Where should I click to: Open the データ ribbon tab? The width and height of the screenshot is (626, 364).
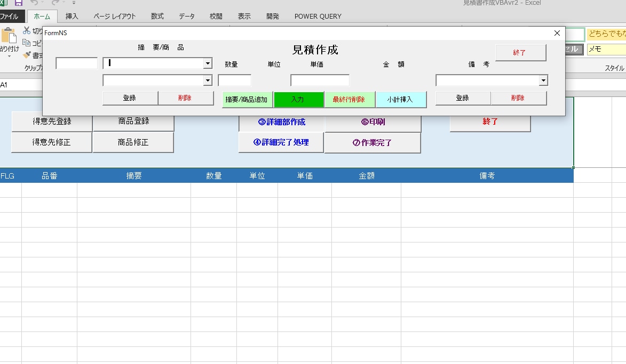[x=186, y=17]
